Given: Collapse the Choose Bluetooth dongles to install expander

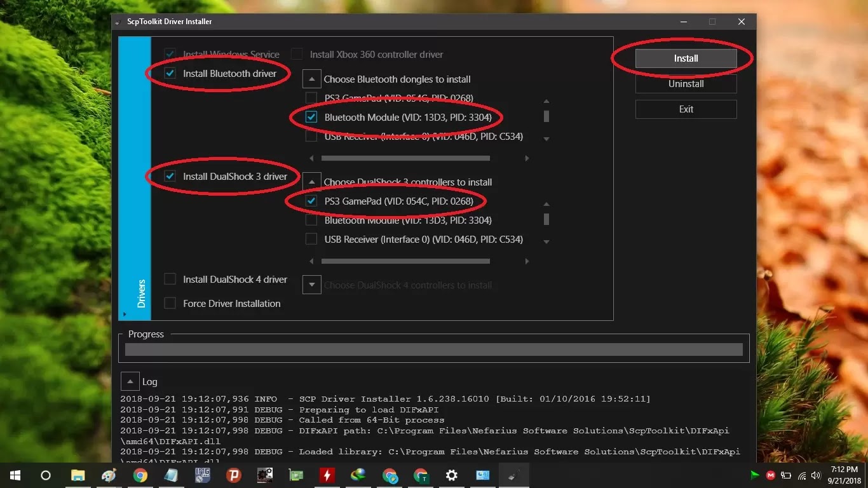Looking at the screenshot, I should coord(311,79).
